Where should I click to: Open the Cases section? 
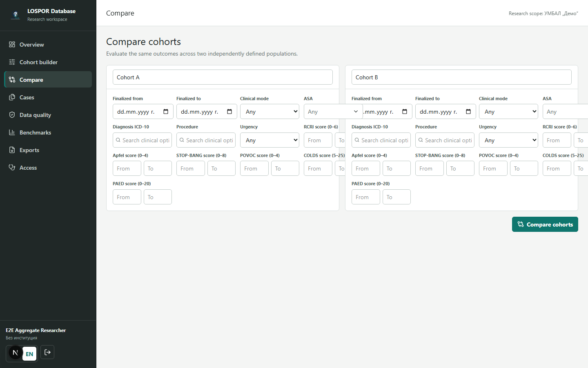[48, 97]
